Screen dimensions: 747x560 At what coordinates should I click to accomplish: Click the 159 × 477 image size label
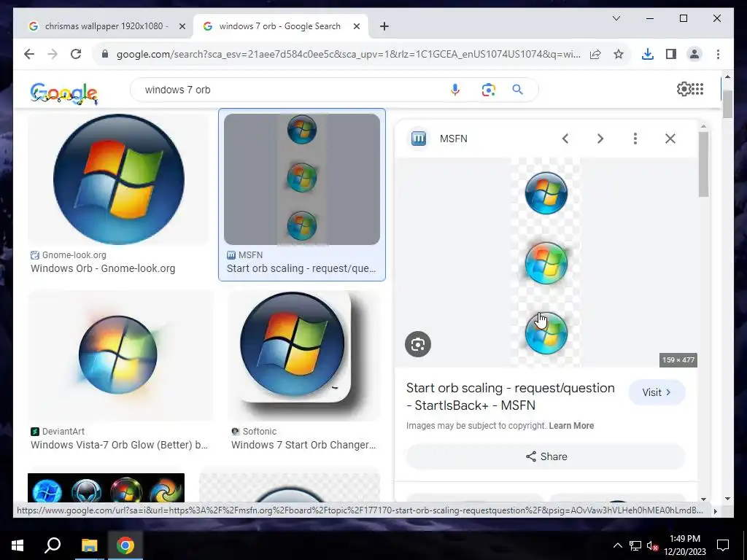point(678,360)
